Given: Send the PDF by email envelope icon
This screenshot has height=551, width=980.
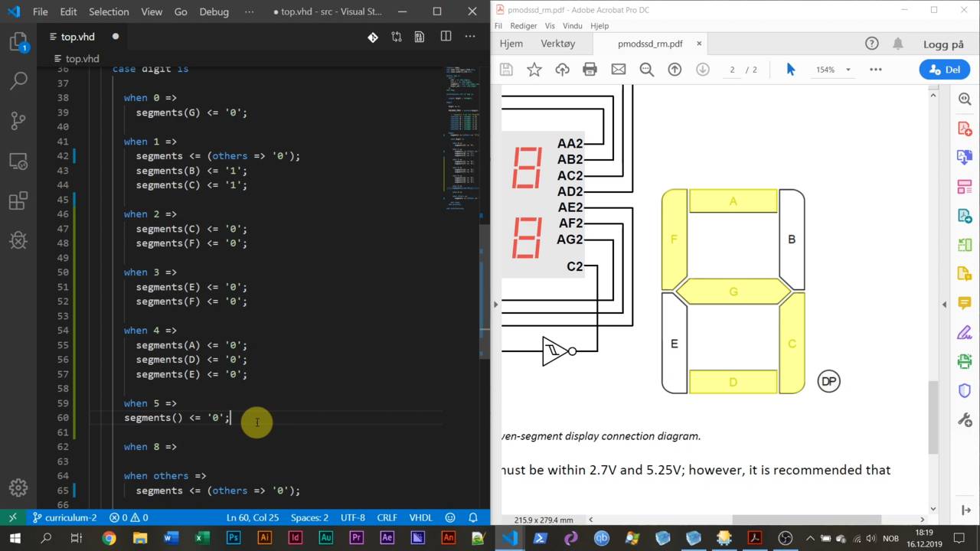Looking at the screenshot, I should (x=618, y=70).
